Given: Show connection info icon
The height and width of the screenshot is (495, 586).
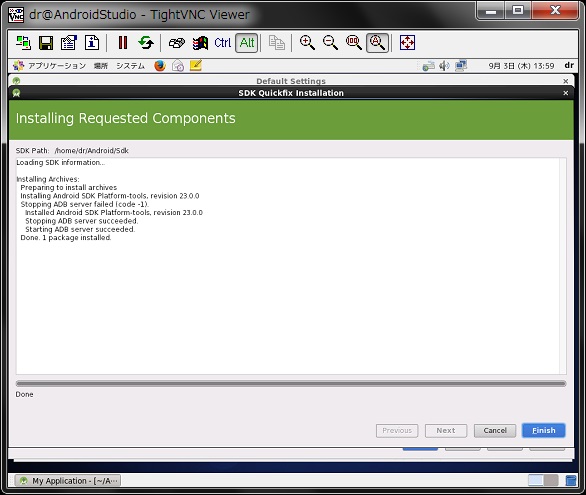Looking at the screenshot, I should point(92,43).
